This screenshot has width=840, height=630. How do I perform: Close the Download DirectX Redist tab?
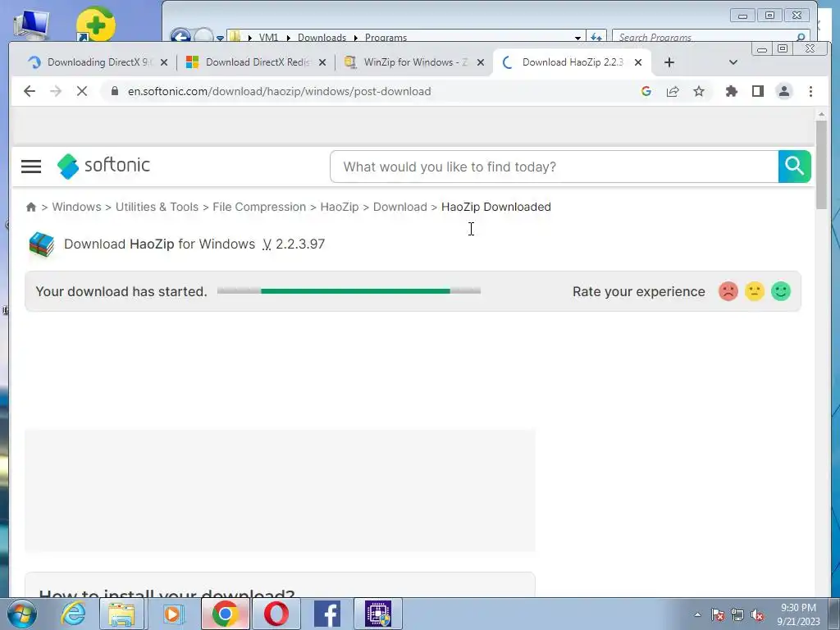pyautogui.click(x=322, y=62)
